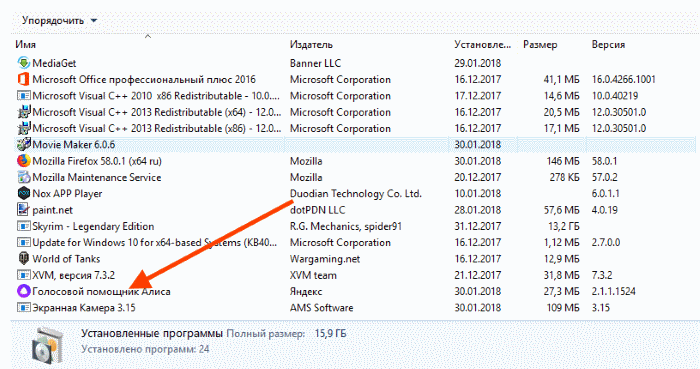
Task: Sort by the Издатель column header
Action: [x=311, y=45]
